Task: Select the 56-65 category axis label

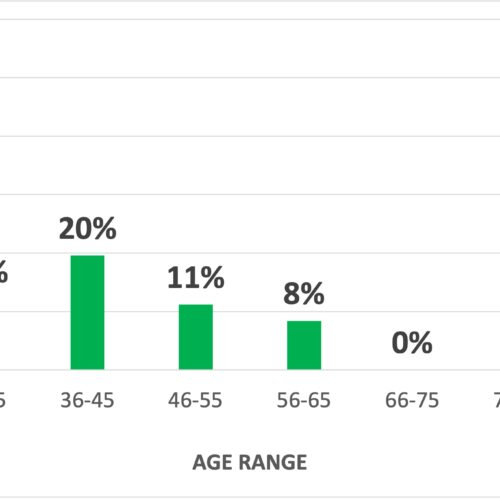Action: (x=304, y=400)
